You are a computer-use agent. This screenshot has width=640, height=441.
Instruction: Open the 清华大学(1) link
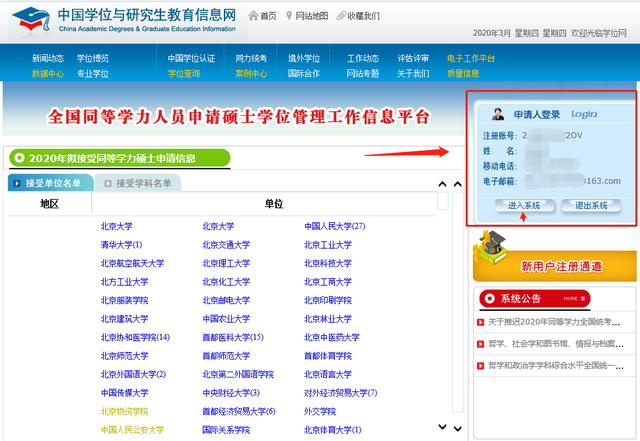point(121,245)
